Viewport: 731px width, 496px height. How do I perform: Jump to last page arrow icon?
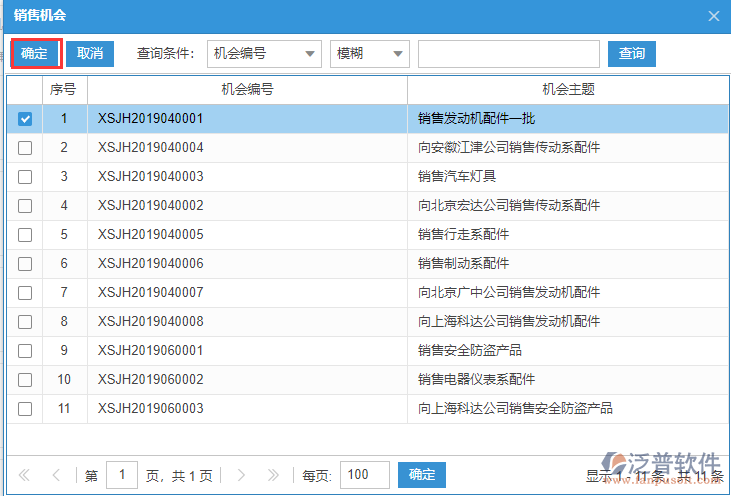tap(274, 475)
